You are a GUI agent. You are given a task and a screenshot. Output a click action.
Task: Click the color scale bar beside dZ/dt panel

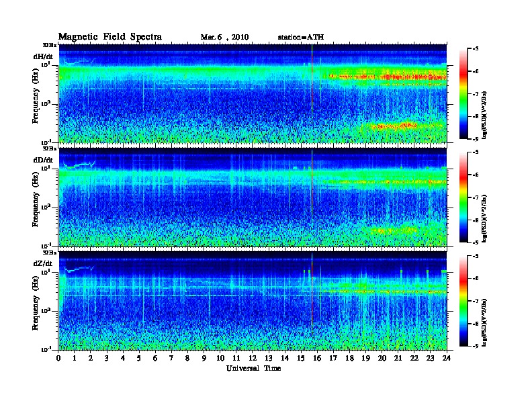coord(463,301)
